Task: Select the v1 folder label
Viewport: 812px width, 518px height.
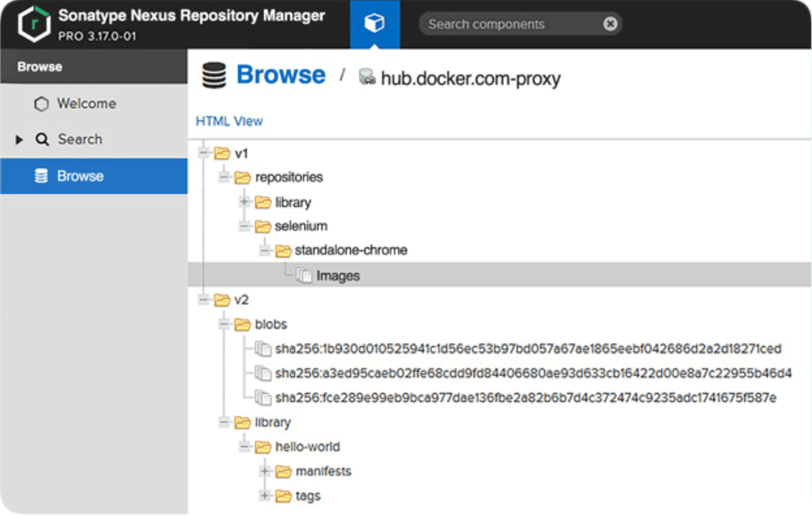Action: [x=241, y=154]
